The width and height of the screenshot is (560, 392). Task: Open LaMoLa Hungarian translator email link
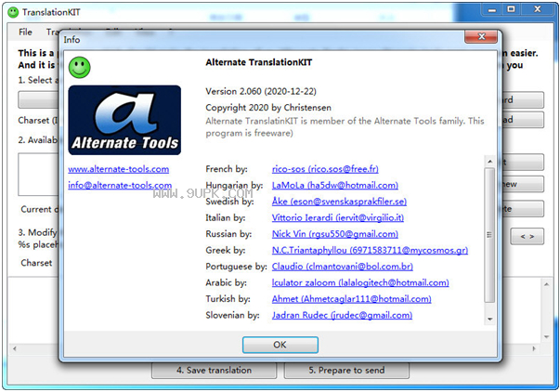tap(335, 185)
